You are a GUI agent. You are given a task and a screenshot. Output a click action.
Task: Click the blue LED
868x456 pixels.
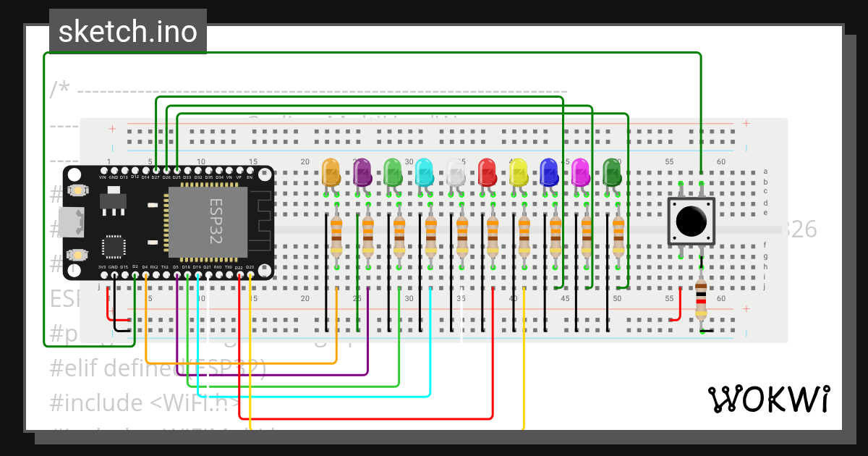(549, 172)
